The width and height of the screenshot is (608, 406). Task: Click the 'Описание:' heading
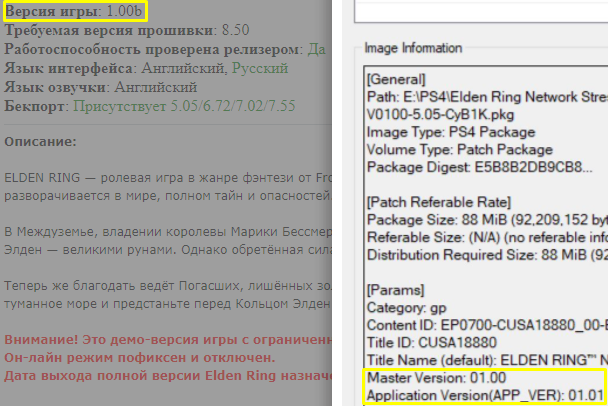click(x=40, y=142)
